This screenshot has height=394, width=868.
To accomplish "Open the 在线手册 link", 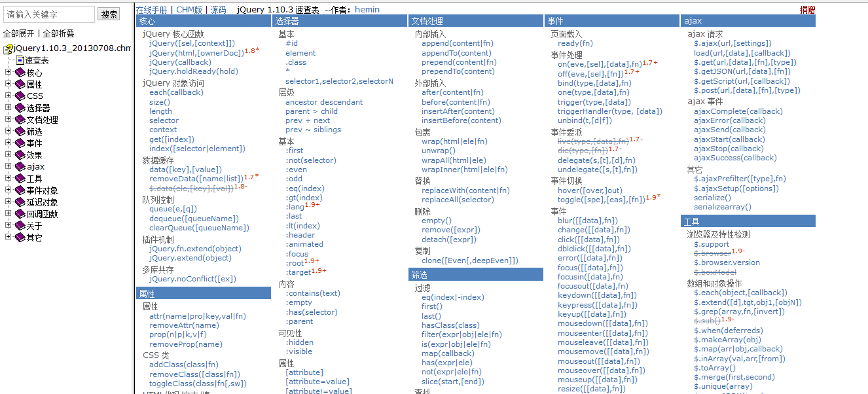I will [151, 10].
